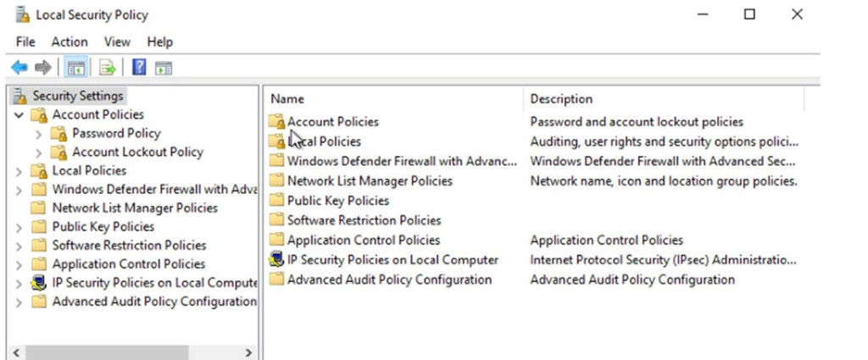This screenshot has width=868, height=360.
Task: Toggle Show/Hide Action Pane toolbar icon
Action: (x=164, y=68)
